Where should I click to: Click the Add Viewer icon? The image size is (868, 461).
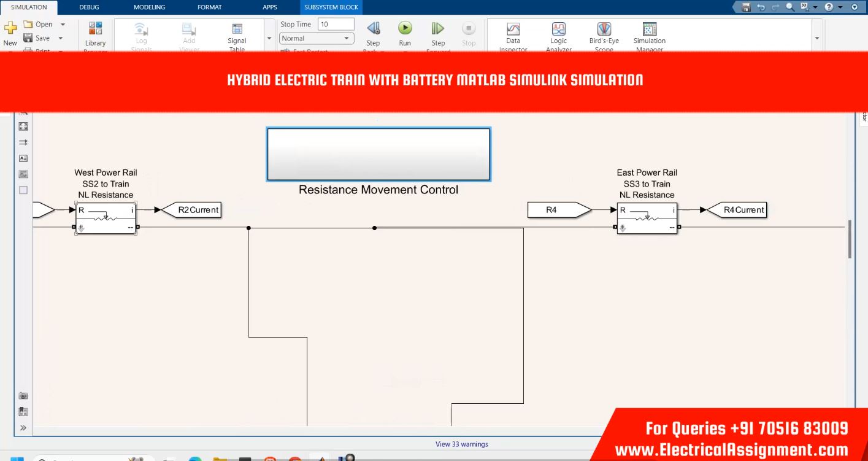click(189, 28)
